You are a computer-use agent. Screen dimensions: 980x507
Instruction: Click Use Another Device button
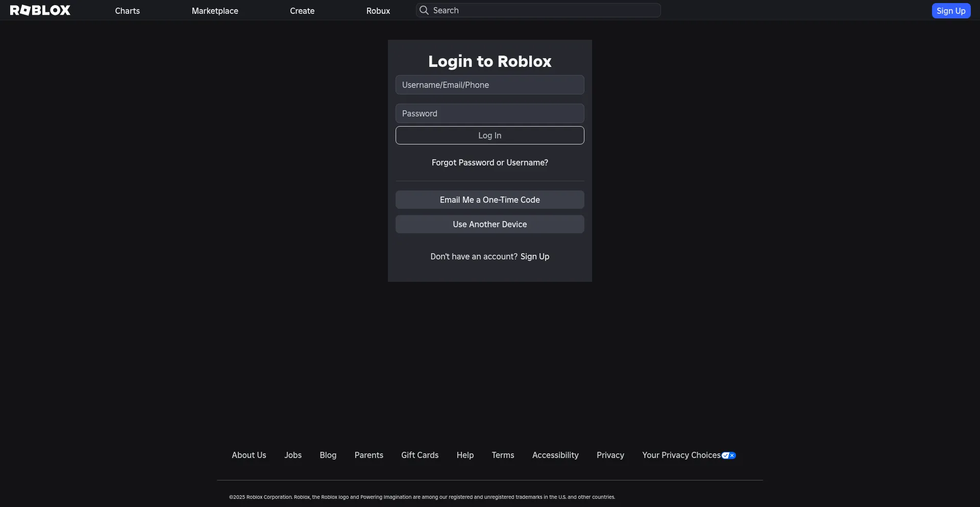[x=490, y=224]
